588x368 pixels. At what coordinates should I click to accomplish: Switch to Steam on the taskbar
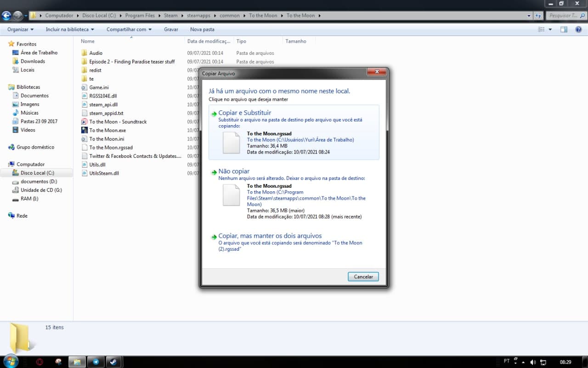point(113,362)
